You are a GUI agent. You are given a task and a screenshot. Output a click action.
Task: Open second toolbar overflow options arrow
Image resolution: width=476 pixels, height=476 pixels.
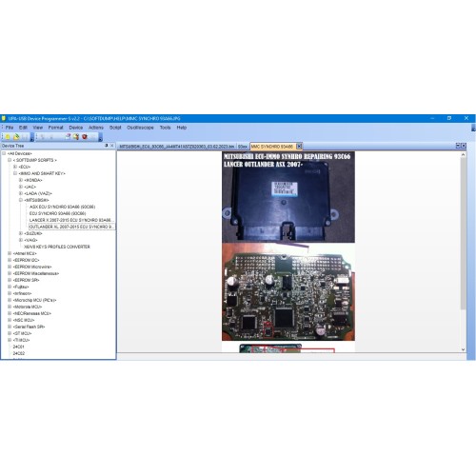tap(100, 137)
